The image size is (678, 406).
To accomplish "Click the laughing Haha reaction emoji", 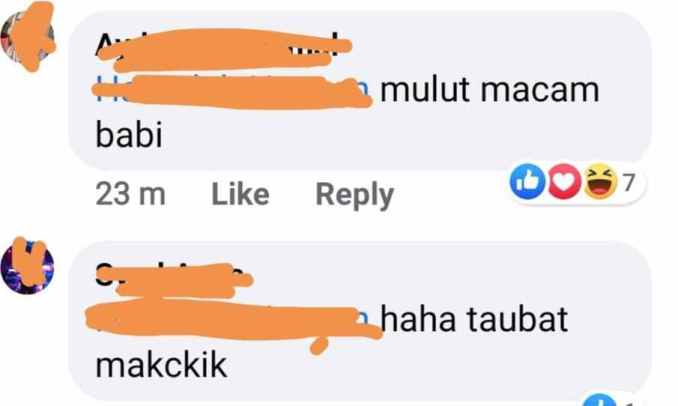I will (601, 182).
